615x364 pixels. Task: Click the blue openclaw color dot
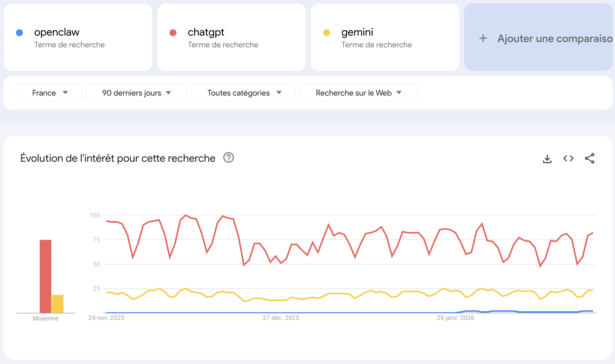(19, 33)
